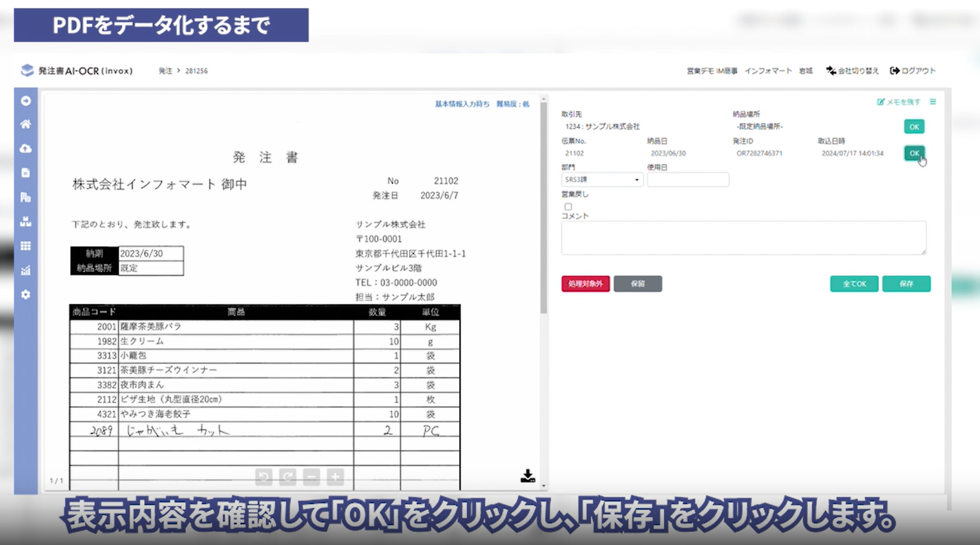Click the インフォマート header text
Screen dimensions: 980x545
click(x=768, y=71)
